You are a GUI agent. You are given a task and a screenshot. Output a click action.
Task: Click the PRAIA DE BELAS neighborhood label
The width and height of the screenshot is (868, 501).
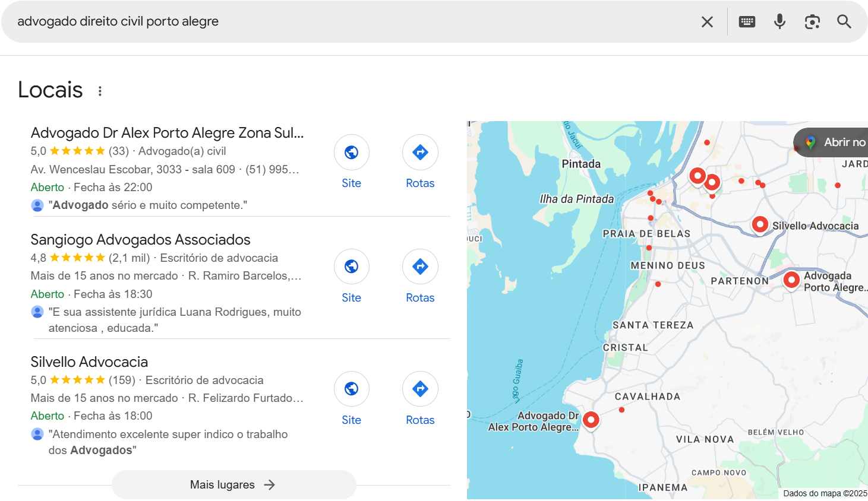646,234
